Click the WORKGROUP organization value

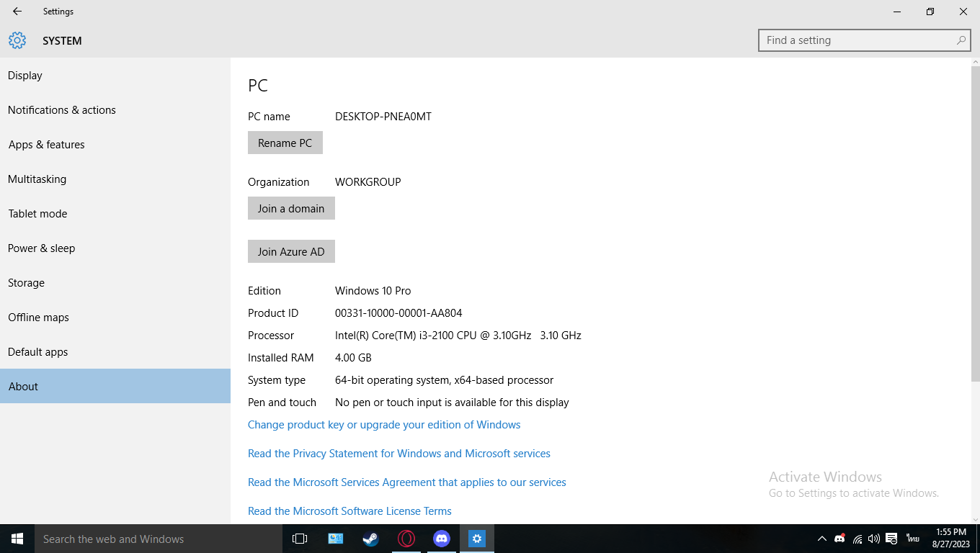[368, 182]
